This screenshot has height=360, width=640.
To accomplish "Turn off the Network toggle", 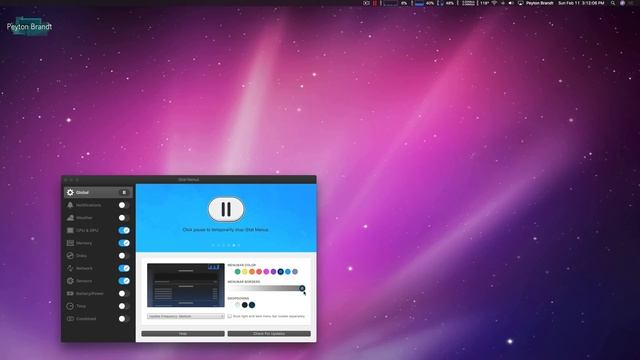I will click(124, 268).
